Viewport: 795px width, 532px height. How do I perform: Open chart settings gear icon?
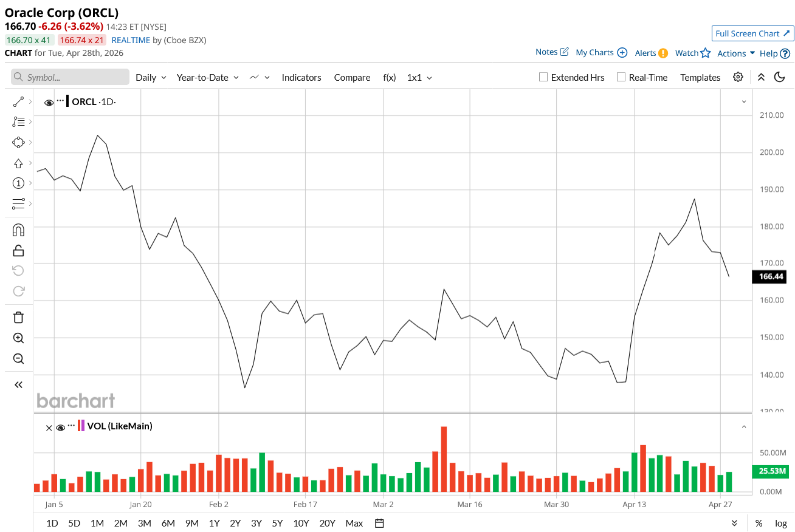coord(738,77)
